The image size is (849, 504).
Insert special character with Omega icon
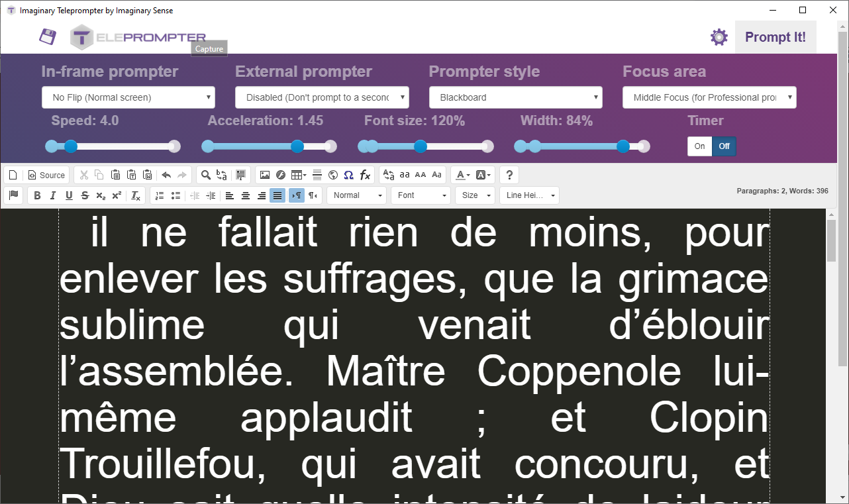pos(349,175)
